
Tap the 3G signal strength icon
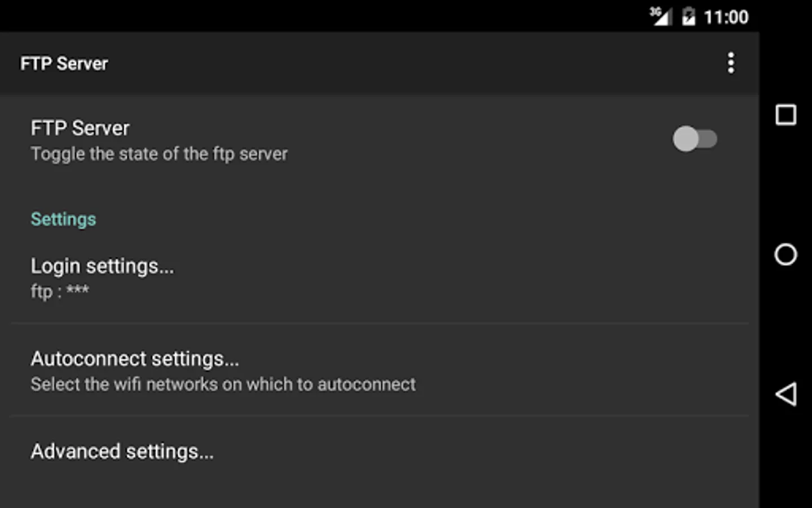coord(660,16)
